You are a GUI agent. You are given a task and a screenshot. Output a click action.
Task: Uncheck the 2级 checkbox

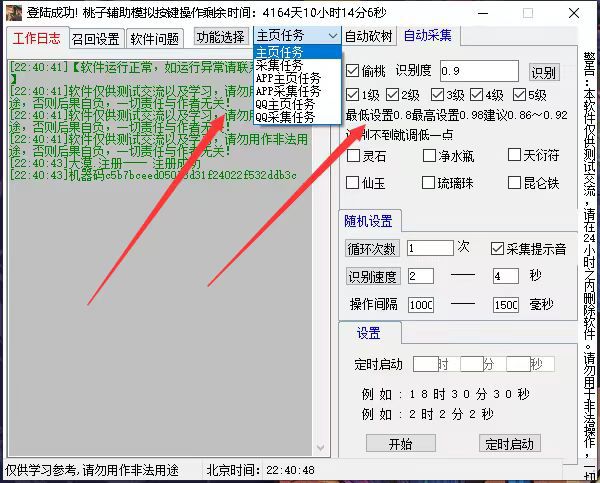(392, 95)
